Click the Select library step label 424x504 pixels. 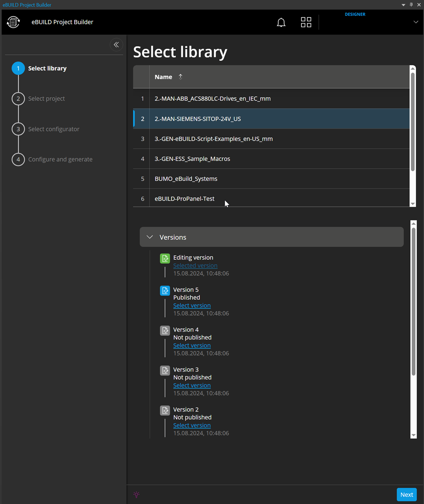click(x=47, y=68)
